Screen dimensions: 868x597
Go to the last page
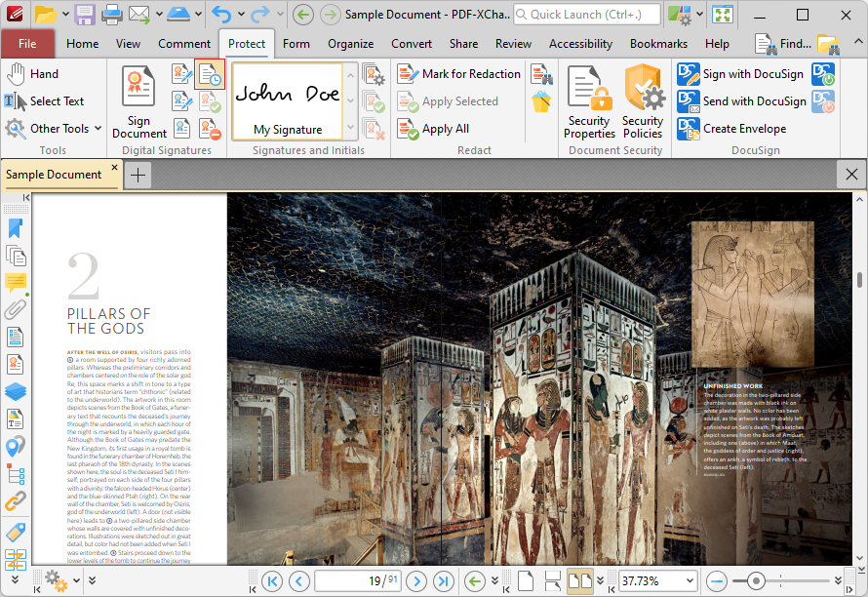pyautogui.click(x=444, y=581)
